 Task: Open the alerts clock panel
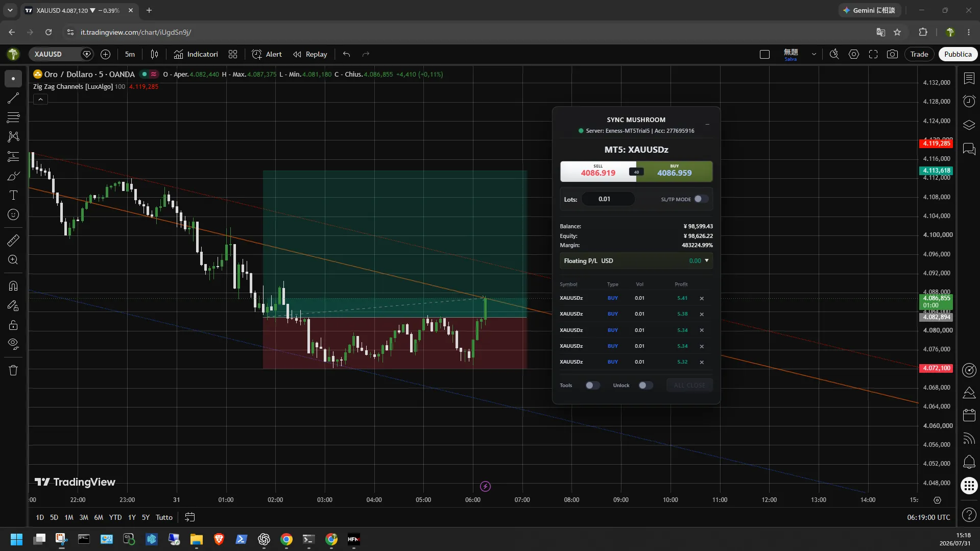tap(969, 101)
